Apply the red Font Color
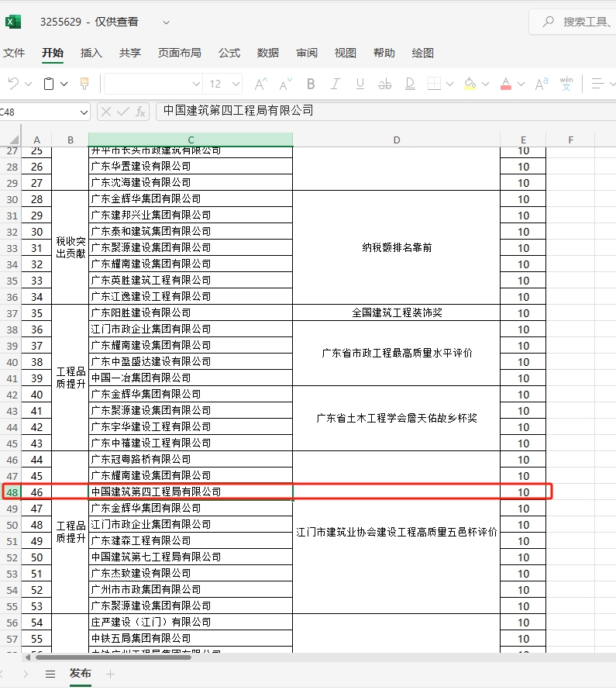The width and height of the screenshot is (616, 690). tap(506, 84)
